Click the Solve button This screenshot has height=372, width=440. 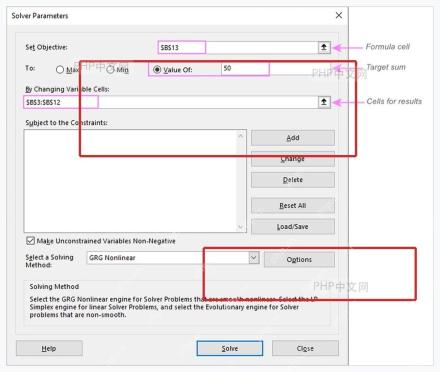[230, 348]
